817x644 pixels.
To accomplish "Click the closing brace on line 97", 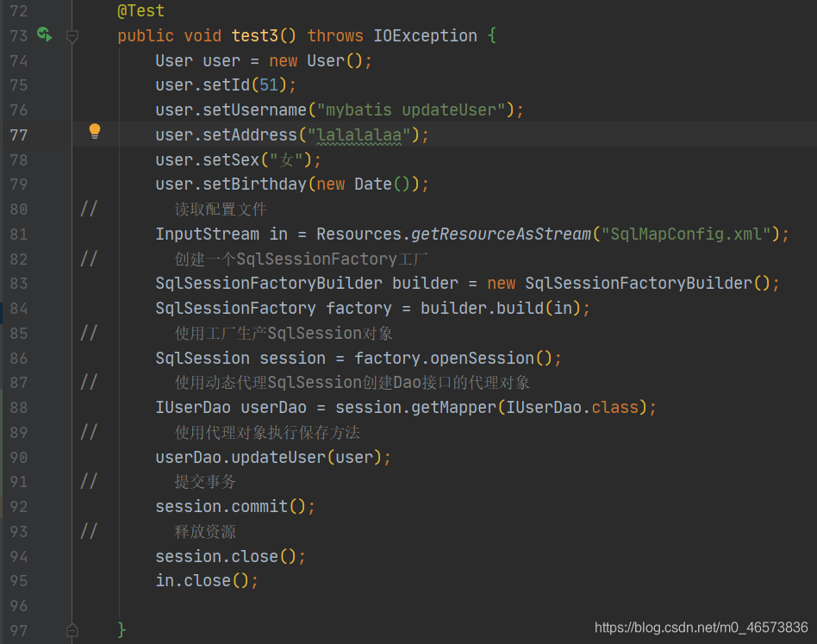I will [122, 630].
